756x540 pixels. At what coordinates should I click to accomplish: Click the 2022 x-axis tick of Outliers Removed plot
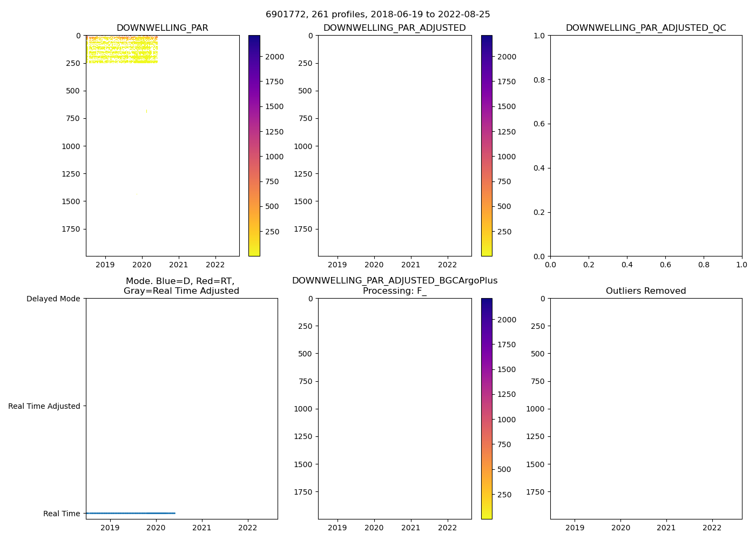click(712, 528)
